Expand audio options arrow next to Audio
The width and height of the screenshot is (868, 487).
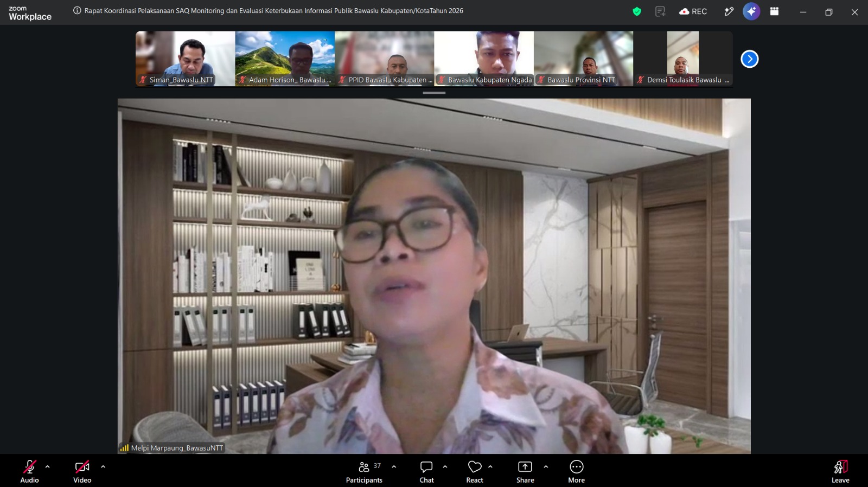pyautogui.click(x=48, y=466)
